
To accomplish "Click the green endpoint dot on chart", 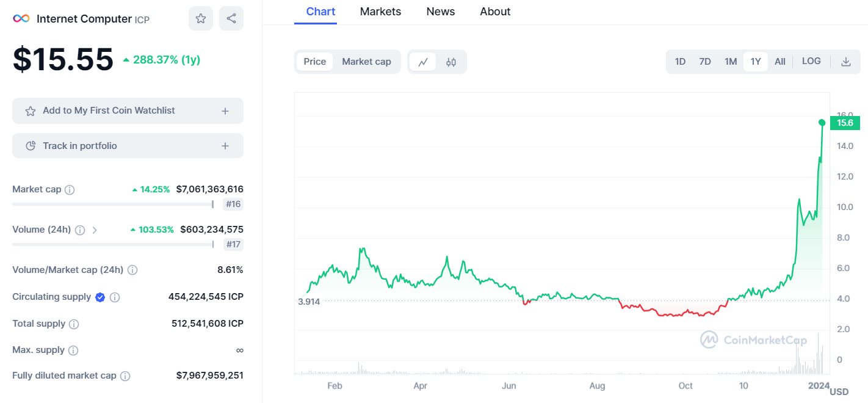I will coord(822,123).
